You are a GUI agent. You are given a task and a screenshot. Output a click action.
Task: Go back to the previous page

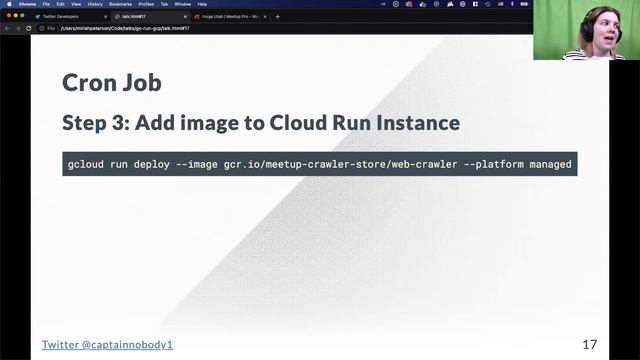click(7, 28)
